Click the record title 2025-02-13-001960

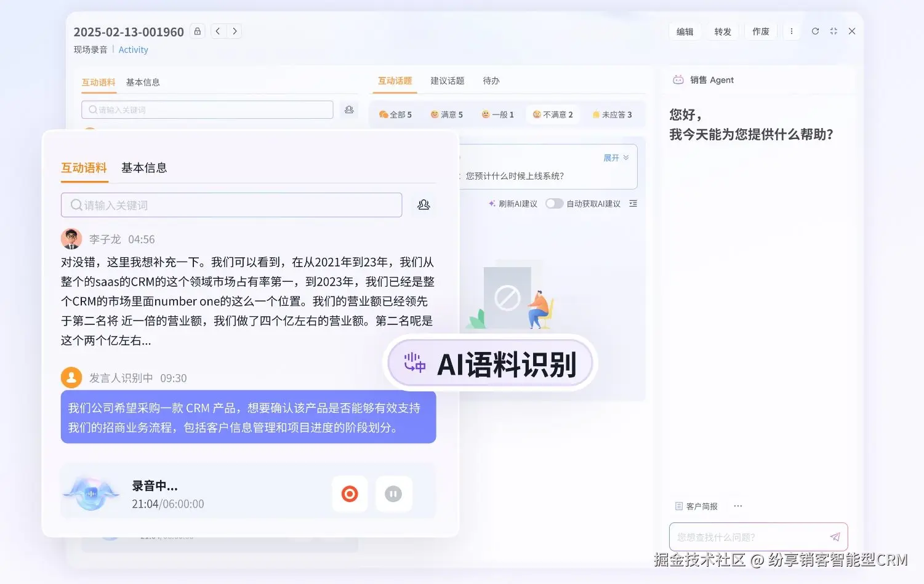(129, 32)
